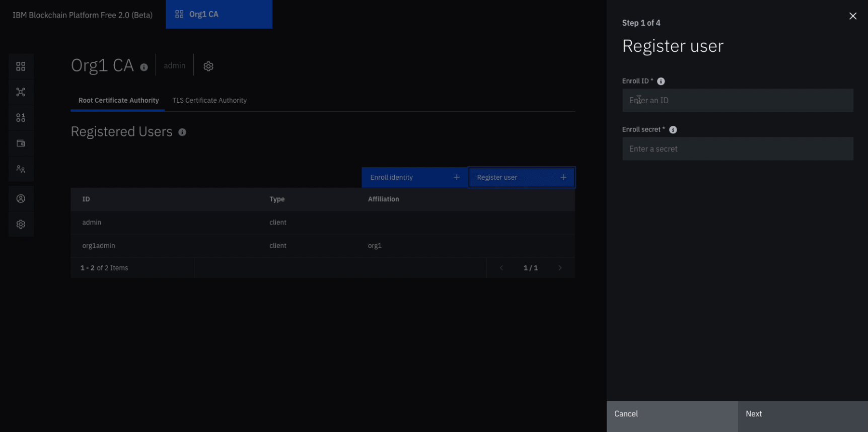Open Org1 CA settings gear next to admin
The image size is (868, 432).
[x=208, y=66]
